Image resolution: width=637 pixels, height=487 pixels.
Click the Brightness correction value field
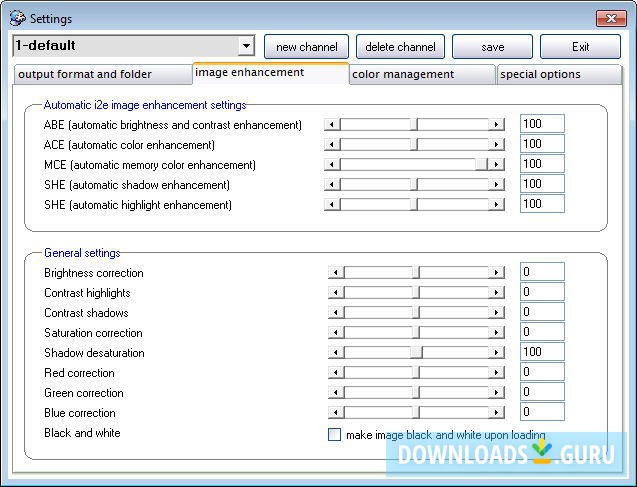tap(542, 271)
